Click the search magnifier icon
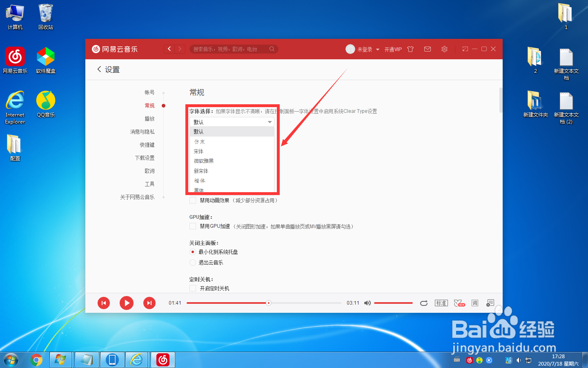Screen dimensions: 588x368 tap(272, 49)
